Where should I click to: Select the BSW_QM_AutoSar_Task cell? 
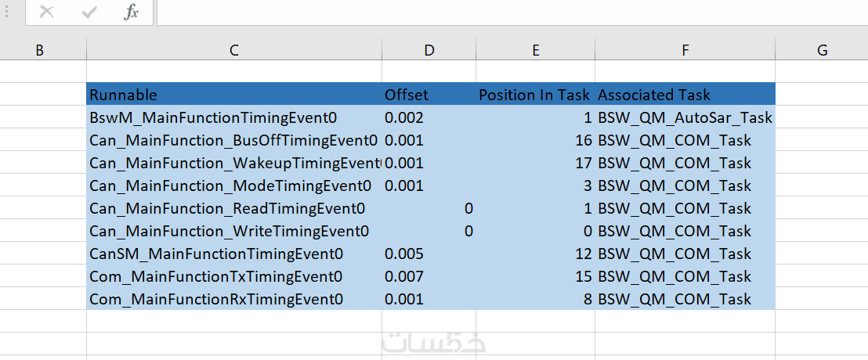pos(685,118)
